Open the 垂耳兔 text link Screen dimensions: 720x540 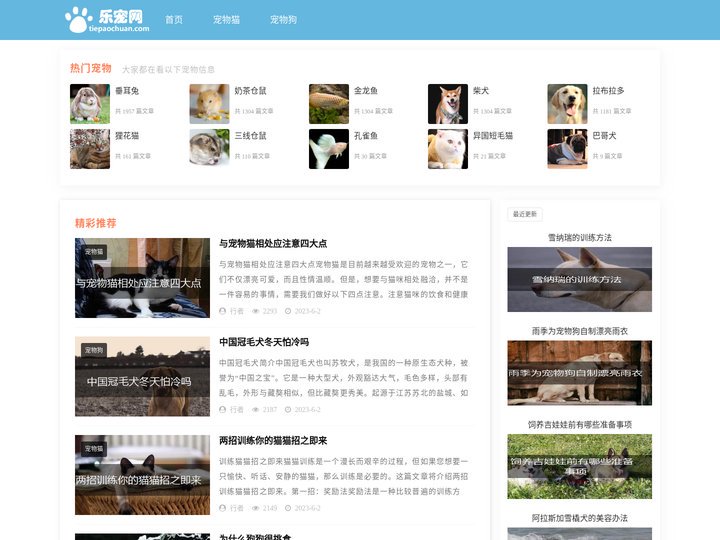tap(127, 91)
